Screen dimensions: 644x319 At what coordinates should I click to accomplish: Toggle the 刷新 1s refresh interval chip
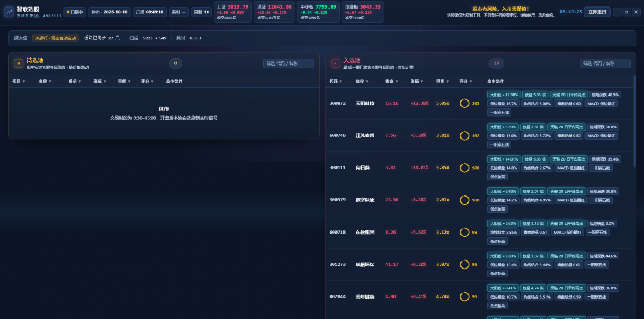click(201, 12)
